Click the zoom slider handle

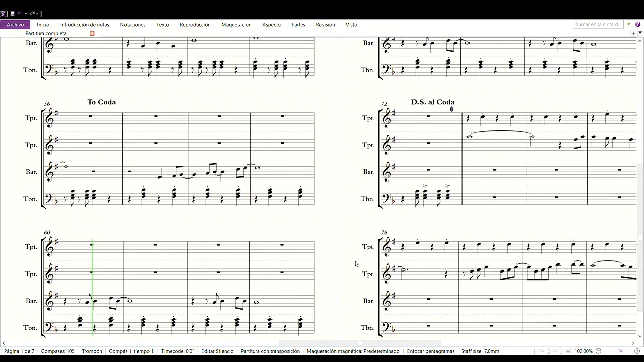[x=621, y=351]
